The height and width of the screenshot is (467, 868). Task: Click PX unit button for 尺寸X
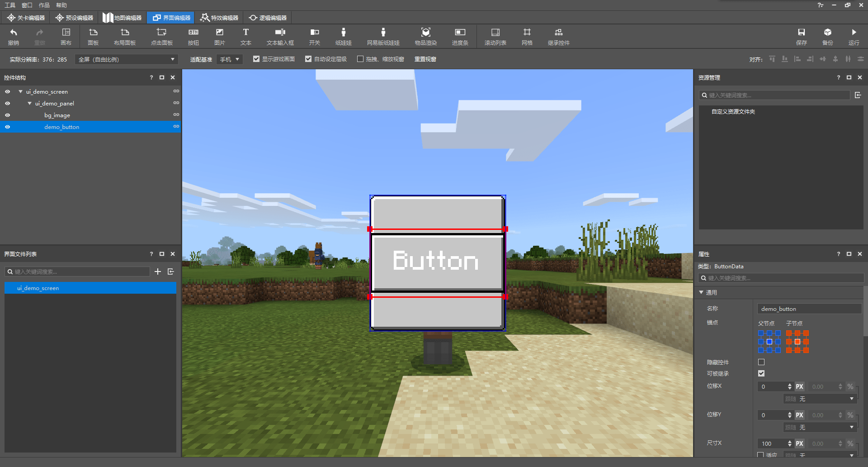pos(799,443)
